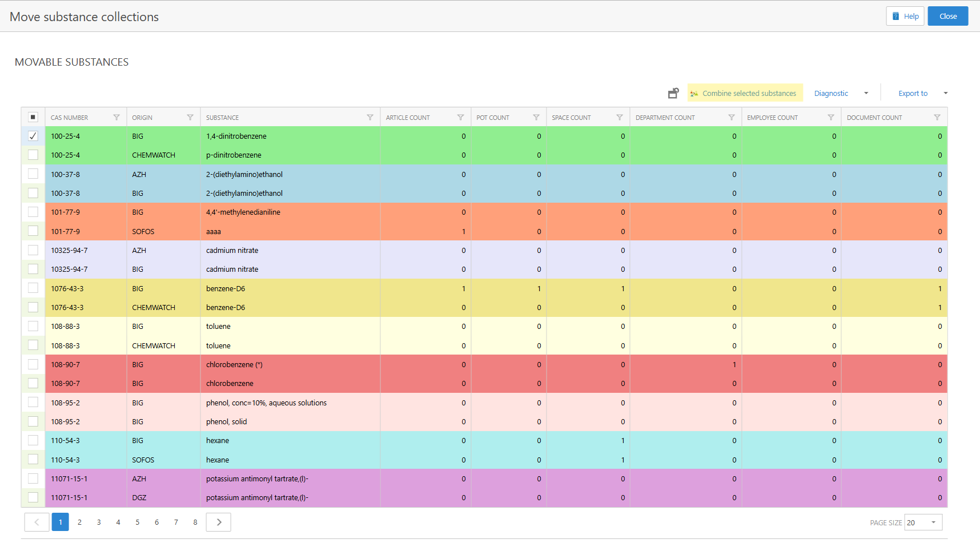This screenshot has height=543, width=980.
Task: Click the Substance column filter icon
Action: (x=370, y=118)
